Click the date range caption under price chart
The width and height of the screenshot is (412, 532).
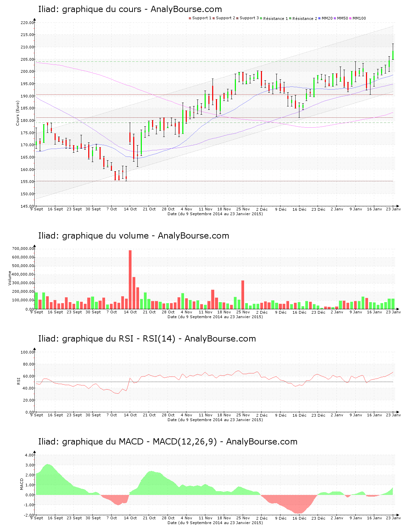(215, 214)
